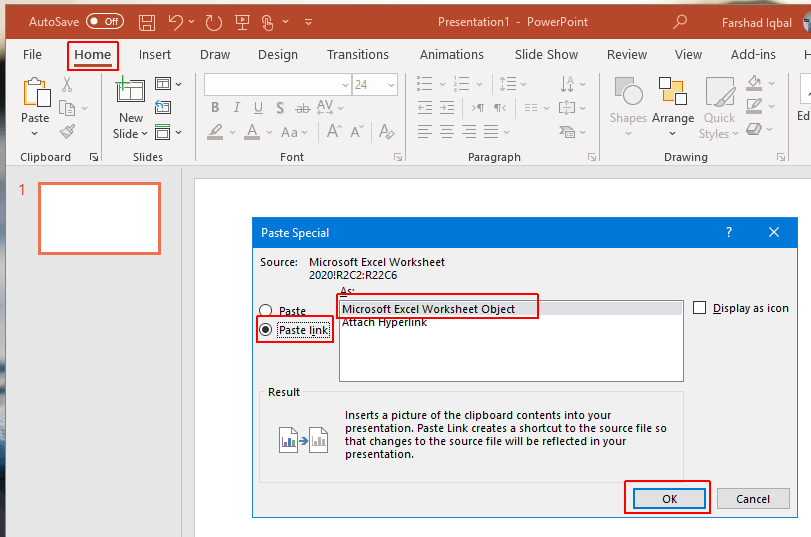This screenshot has width=811, height=537.
Task: Select slide 1 thumbnail
Action: [x=99, y=218]
